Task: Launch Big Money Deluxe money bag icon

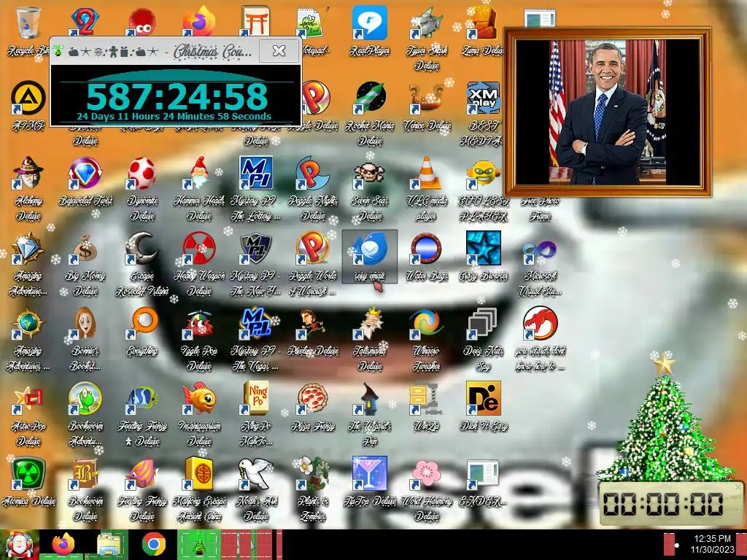Action: tap(85, 248)
